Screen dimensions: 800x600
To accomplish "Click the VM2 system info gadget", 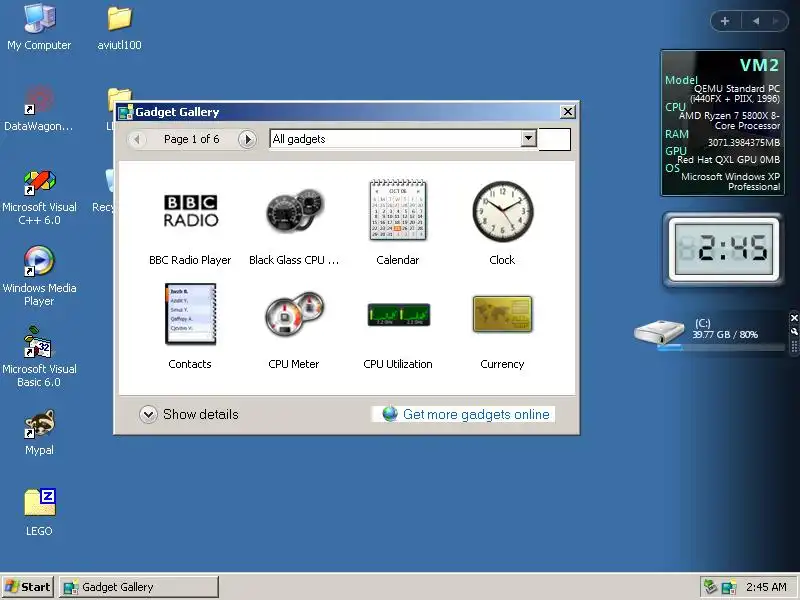I will tap(722, 123).
